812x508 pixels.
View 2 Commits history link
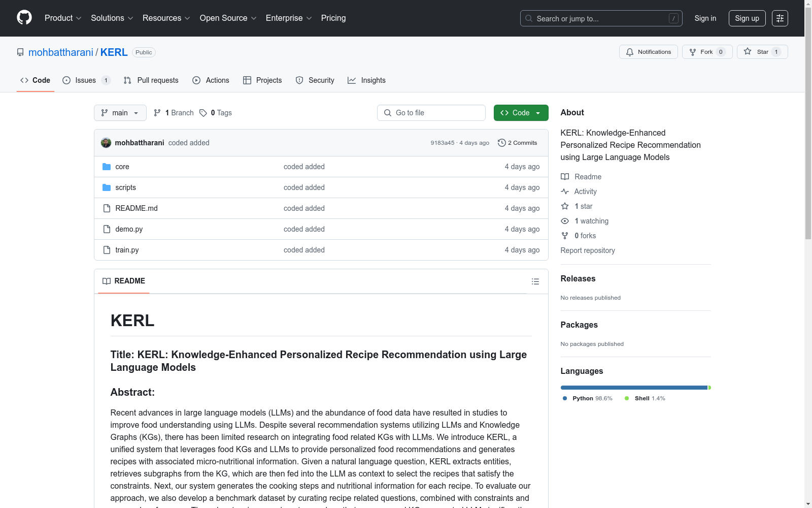[518, 143]
